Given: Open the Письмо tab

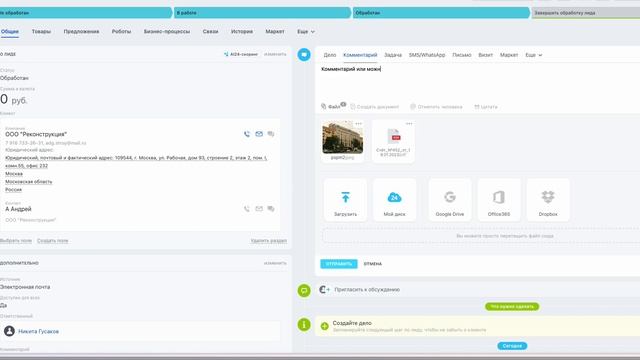Looking at the screenshot, I should [x=462, y=55].
